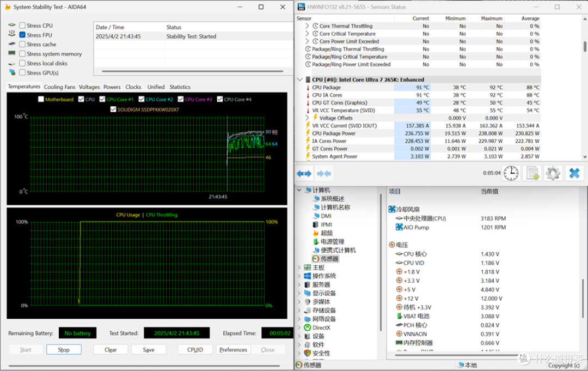Start logging with the HWiNFO file-plus icon
The image size is (588, 371).
pyautogui.click(x=532, y=173)
